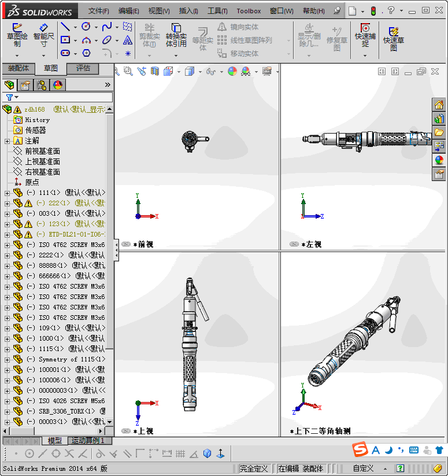The image size is (448, 476).
Task: Open SolidWorks Resources home icon in task pane
Action: 439,105
